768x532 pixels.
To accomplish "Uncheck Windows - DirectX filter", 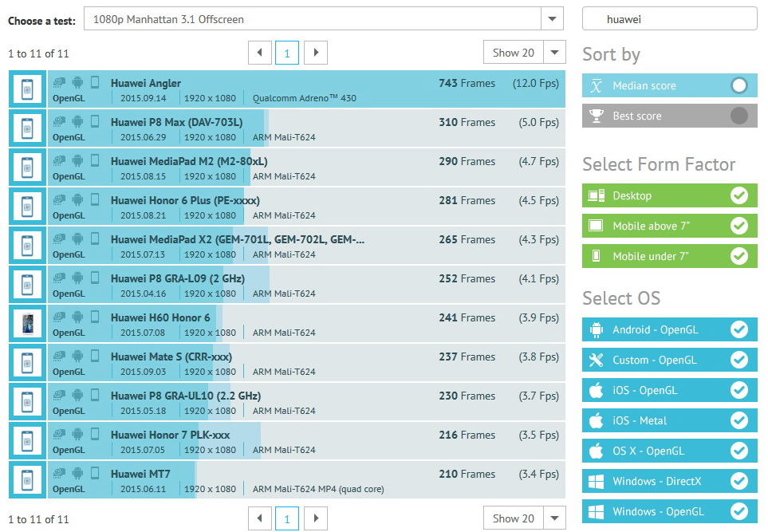I will (739, 482).
